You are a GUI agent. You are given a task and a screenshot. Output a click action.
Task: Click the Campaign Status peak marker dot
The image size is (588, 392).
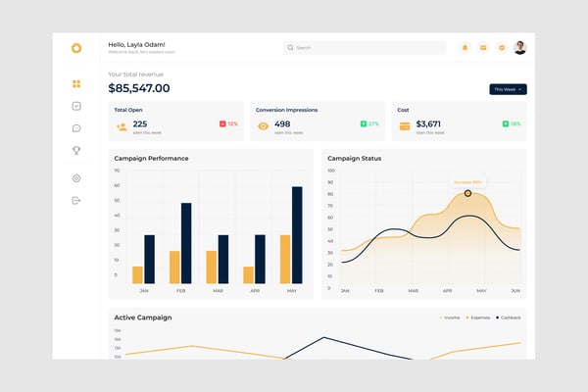[467, 193]
